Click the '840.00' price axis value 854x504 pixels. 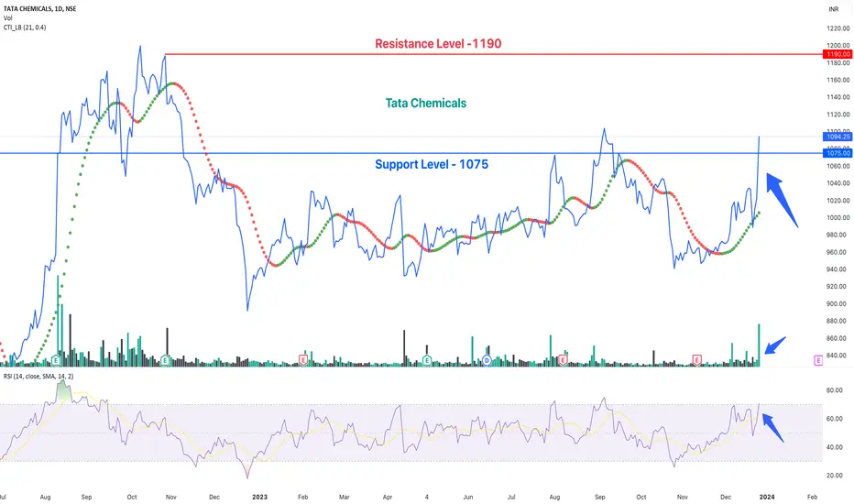[838, 356]
